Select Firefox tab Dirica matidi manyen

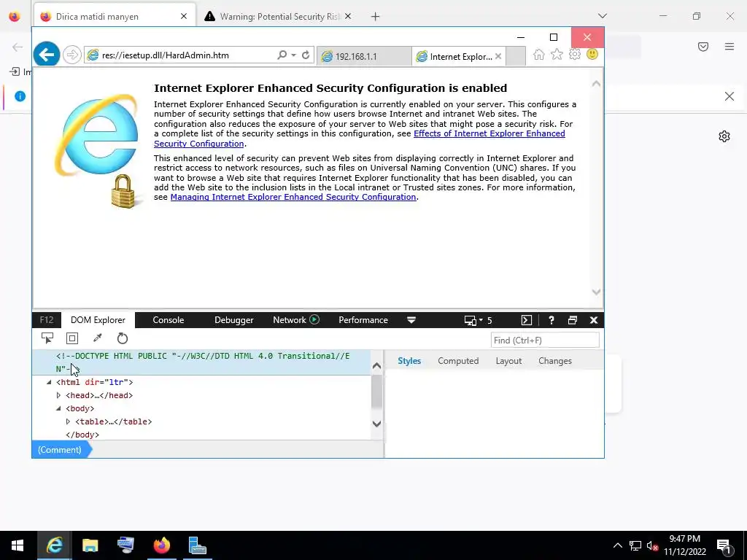coord(115,16)
